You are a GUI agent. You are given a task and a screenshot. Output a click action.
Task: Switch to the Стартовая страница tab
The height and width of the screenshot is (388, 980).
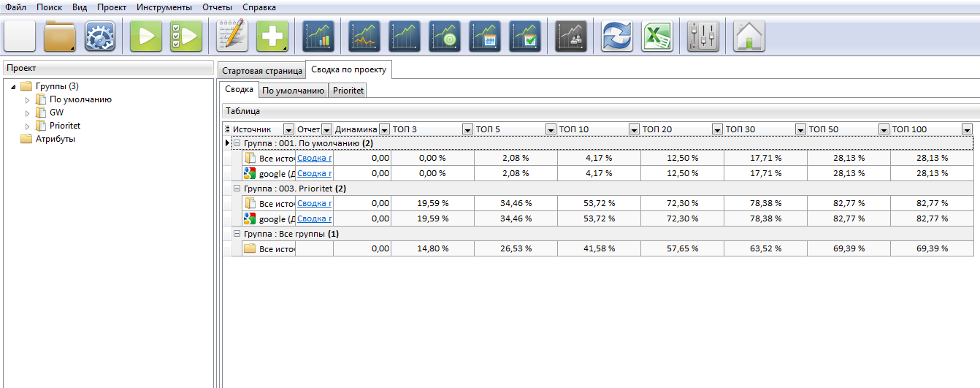click(261, 71)
